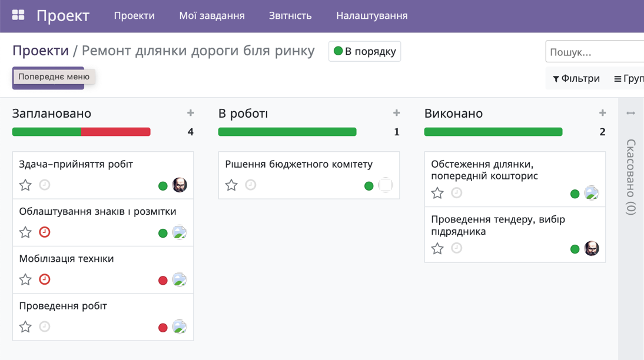Viewport: 644px width, 360px height.
Task: Open assignee avatar on Проведення тендеру card
Action: pyautogui.click(x=592, y=248)
